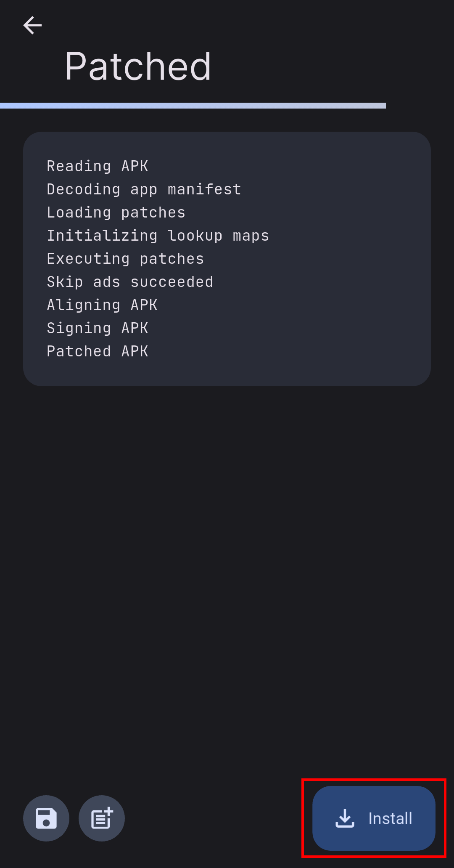Export the patch log via the notes-plus icon
Screen dimensions: 454x868
[102, 818]
